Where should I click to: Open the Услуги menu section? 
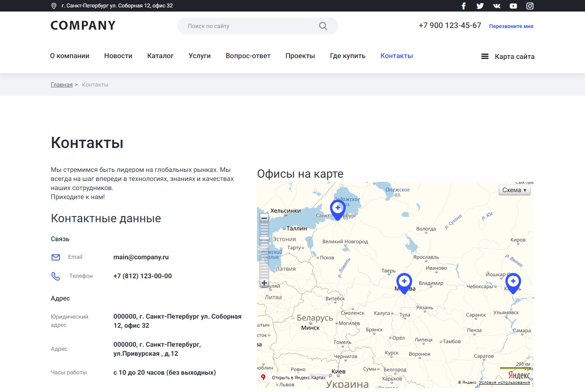(x=199, y=56)
